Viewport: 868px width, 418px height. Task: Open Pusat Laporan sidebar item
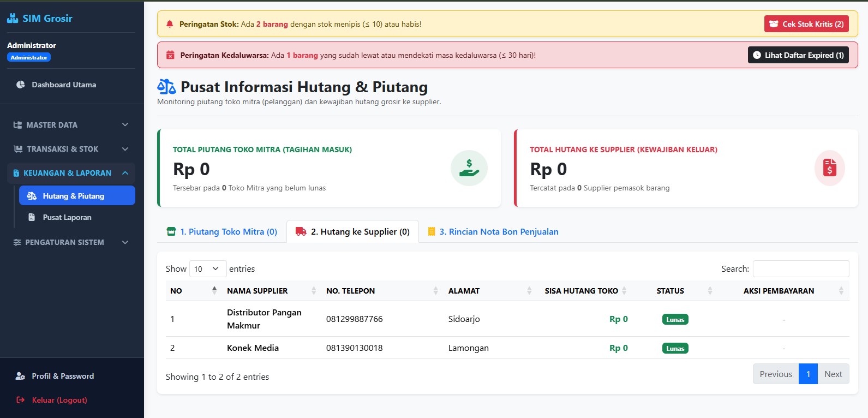pos(77,217)
